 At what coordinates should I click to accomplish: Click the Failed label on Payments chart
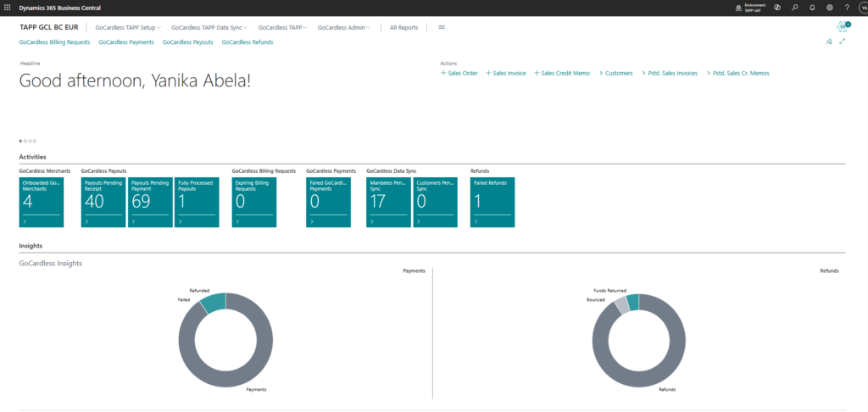184,299
